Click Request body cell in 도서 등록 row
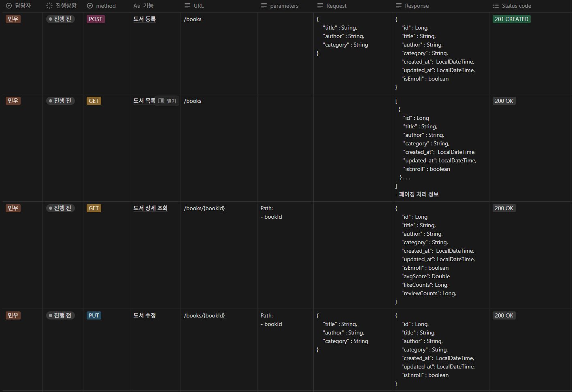Image resolution: width=572 pixels, height=392 pixels. click(353, 53)
